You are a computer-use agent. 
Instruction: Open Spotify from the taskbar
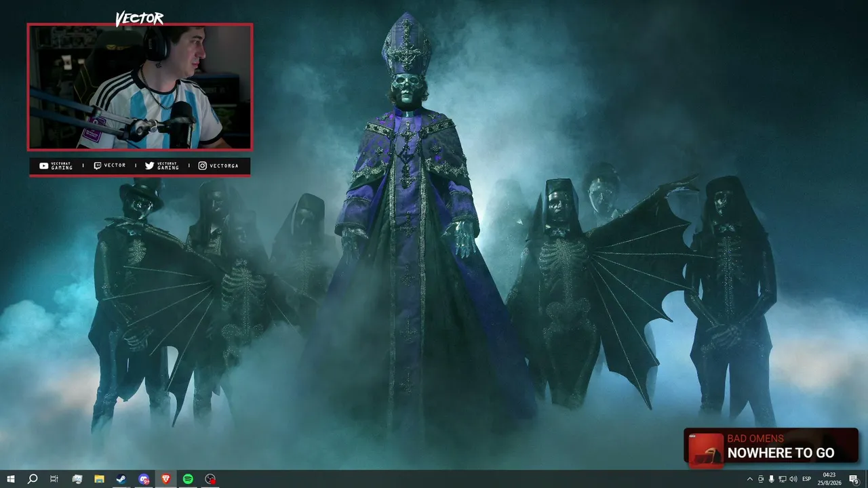[188, 479]
